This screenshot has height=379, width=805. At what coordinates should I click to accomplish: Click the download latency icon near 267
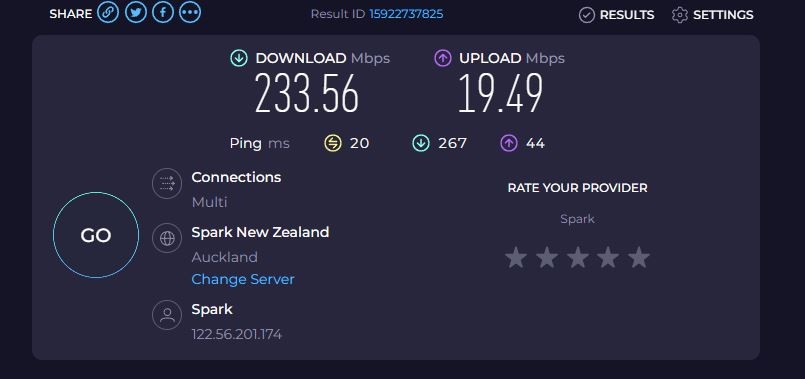(421, 143)
